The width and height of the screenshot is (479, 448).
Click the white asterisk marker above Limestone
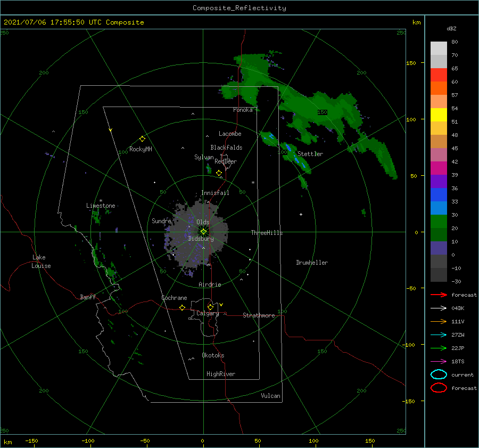101,201
